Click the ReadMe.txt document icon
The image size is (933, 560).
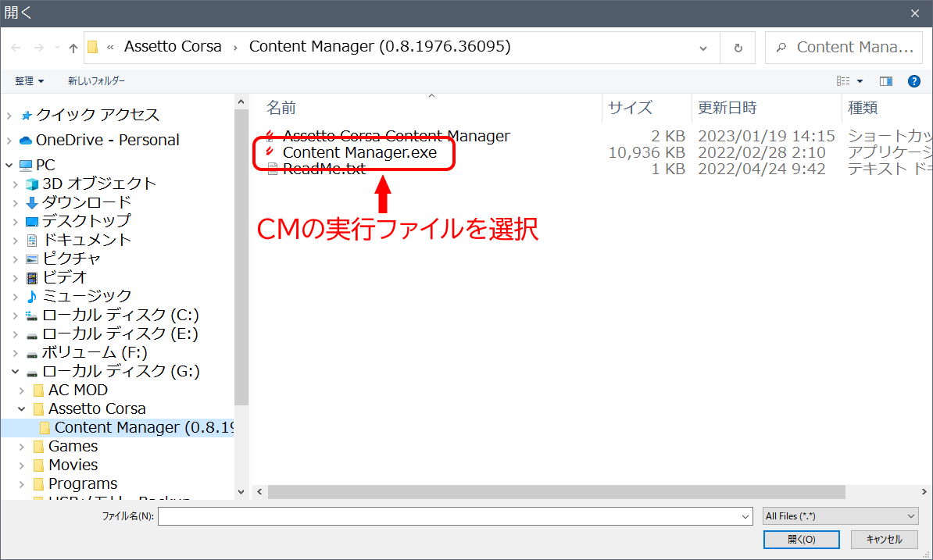[x=273, y=169]
